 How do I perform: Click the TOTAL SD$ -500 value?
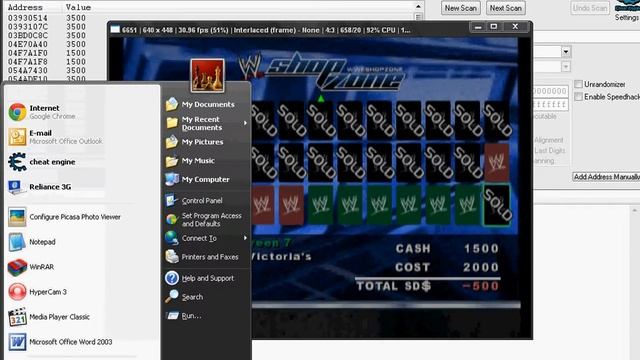pyautogui.click(x=480, y=286)
